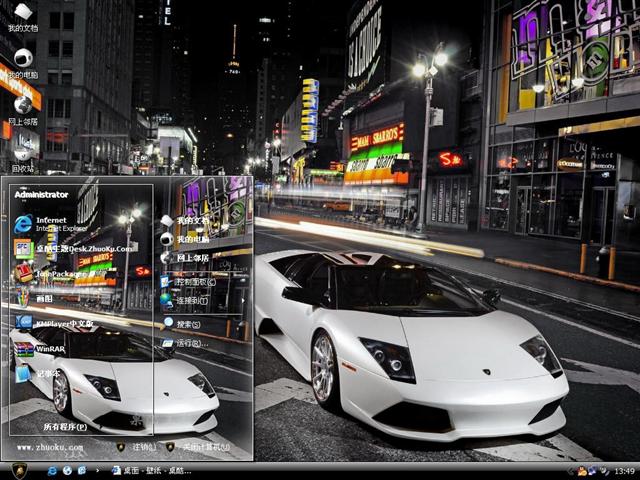640x480 pixels.
Task: Click orange figure icon in system tray
Action: [x=582, y=471]
